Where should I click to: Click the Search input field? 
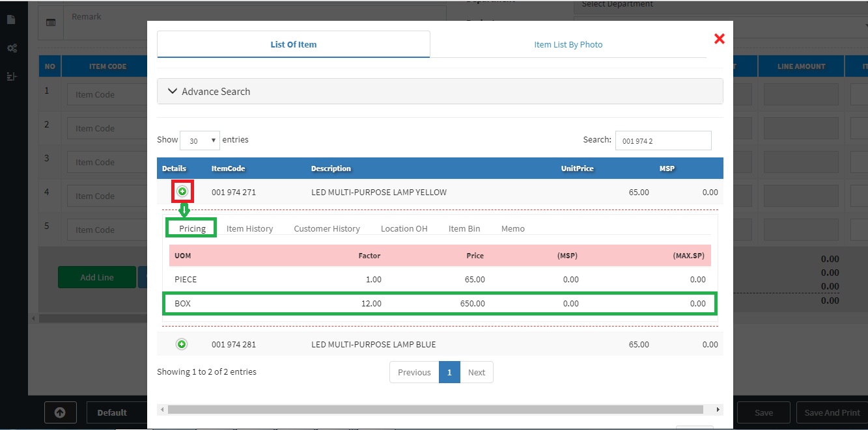pyautogui.click(x=663, y=141)
